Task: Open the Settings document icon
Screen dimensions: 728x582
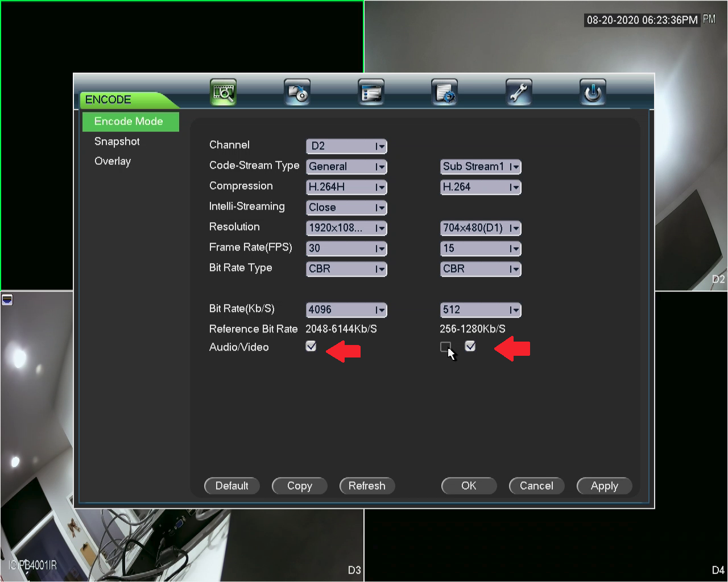Action: (445, 92)
